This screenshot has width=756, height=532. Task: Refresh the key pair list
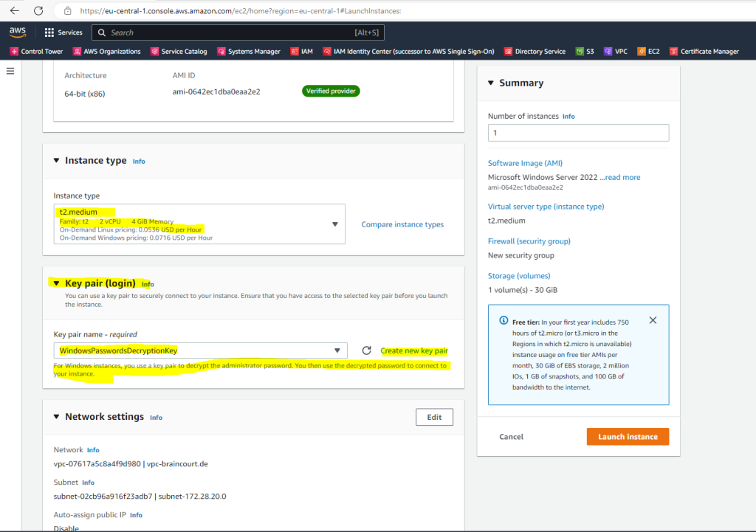coord(366,350)
